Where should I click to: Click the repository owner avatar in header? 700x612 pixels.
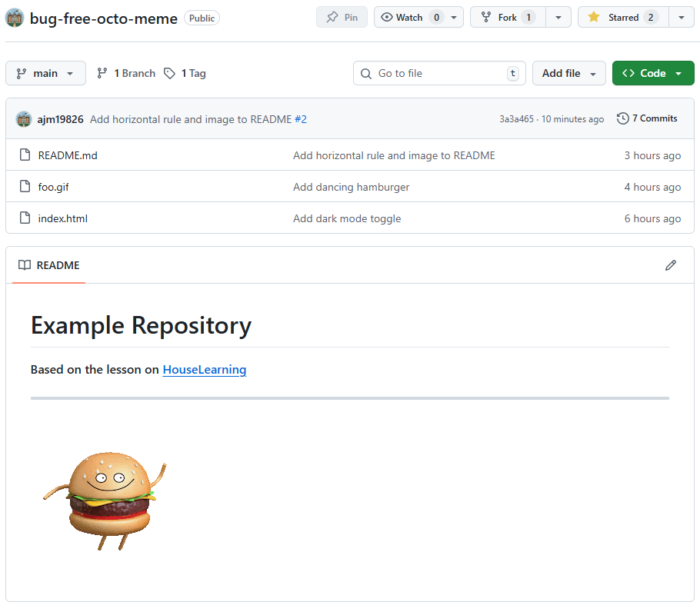pyautogui.click(x=15, y=18)
